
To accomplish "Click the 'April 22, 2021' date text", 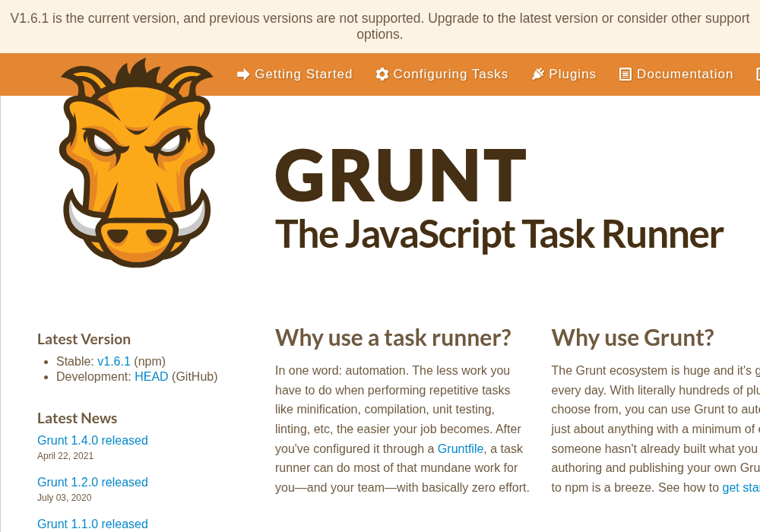I will tap(65, 456).
